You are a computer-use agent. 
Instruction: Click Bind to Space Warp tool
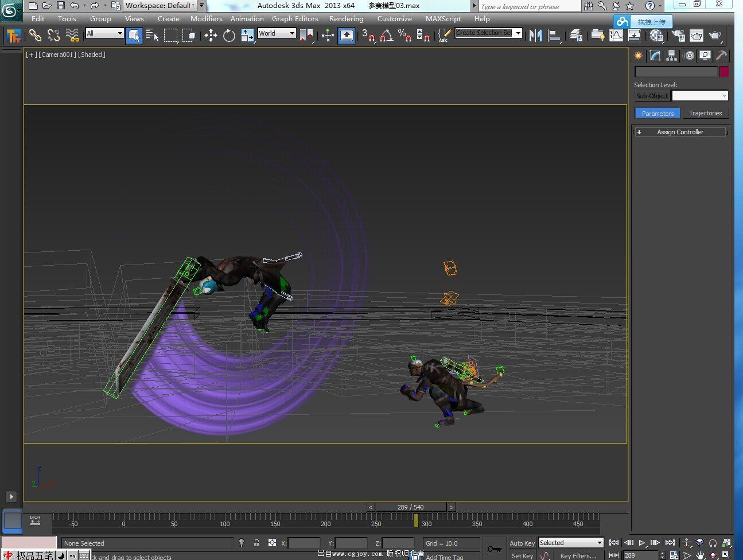(72, 36)
